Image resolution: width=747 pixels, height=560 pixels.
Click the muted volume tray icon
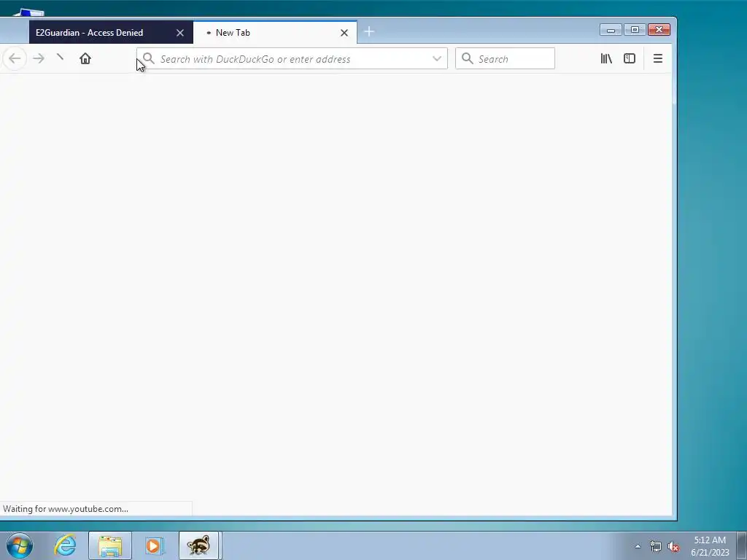coord(673,547)
